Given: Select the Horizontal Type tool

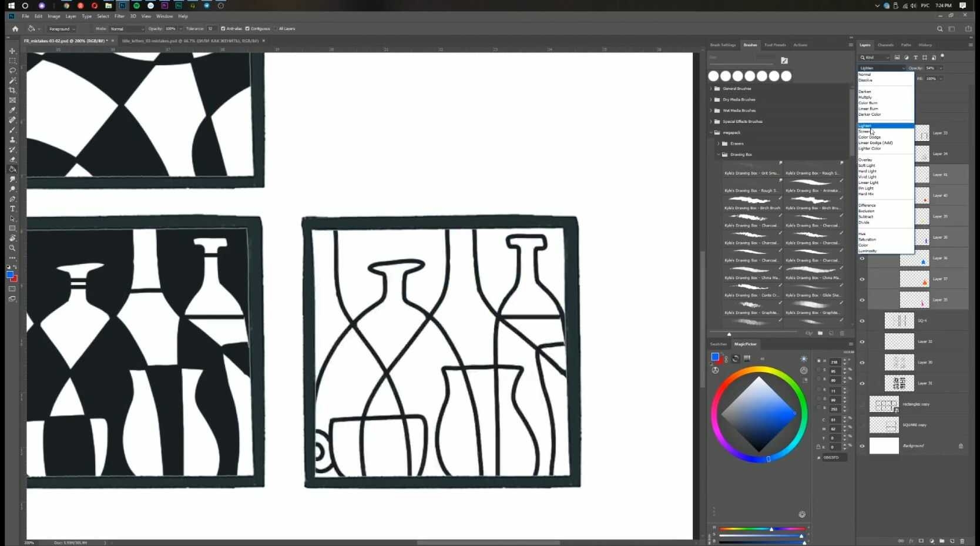Looking at the screenshot, I should 12,209.
